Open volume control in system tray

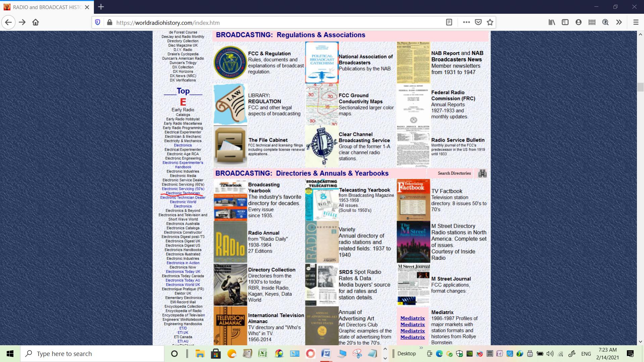[550, 354]
